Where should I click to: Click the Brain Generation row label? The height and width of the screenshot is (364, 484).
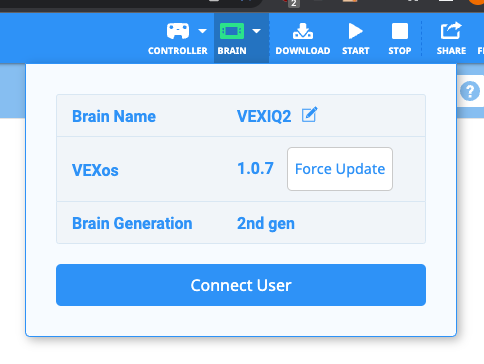tap(132, 223)
